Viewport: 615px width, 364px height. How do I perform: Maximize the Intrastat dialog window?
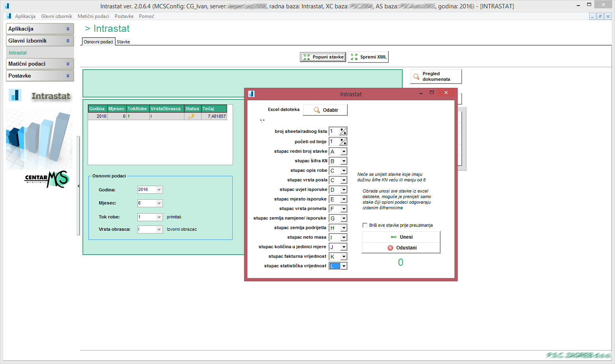pyautogui.click(x=431, y=92)
